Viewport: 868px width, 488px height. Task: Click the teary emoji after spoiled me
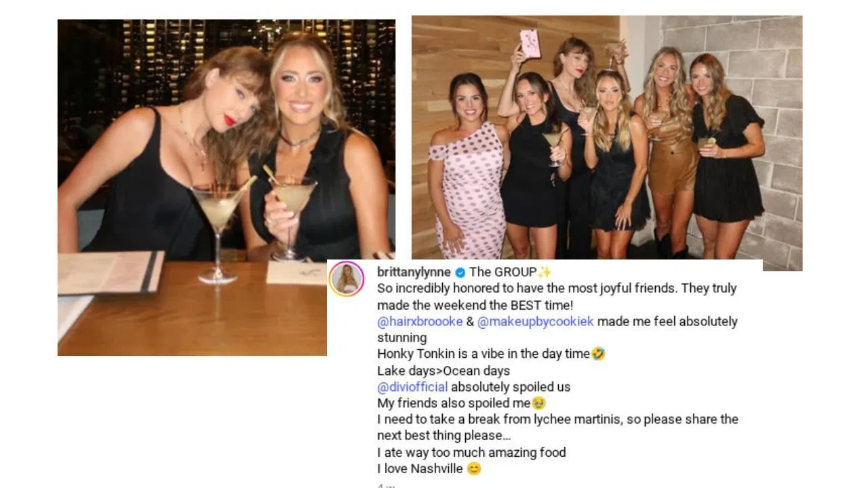[539, 403]
